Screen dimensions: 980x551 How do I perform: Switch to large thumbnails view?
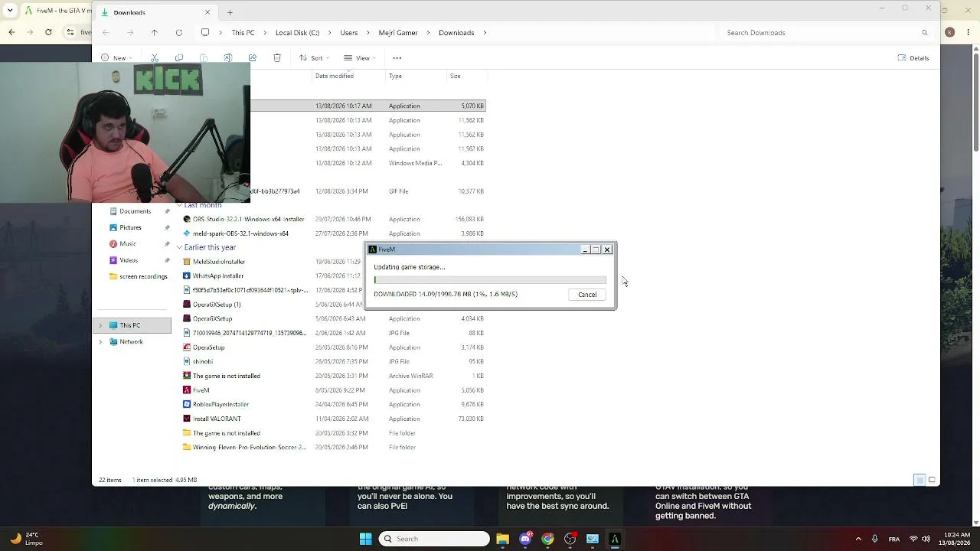[932, 480]
